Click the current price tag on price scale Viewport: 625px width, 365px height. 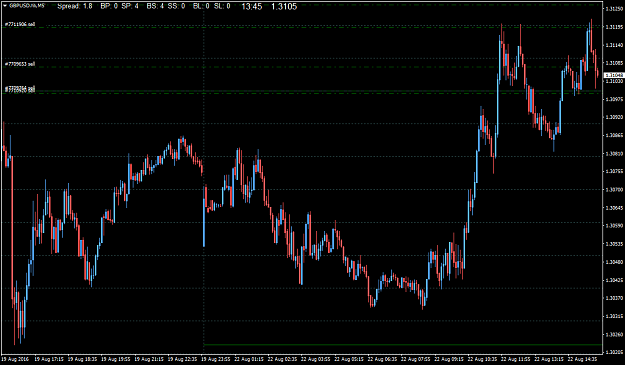(614, 75)
